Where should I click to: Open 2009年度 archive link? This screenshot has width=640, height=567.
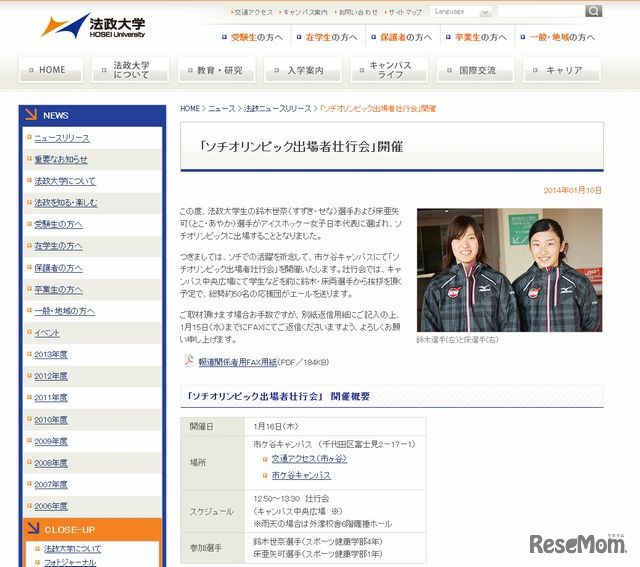click(x=51, y=441)
